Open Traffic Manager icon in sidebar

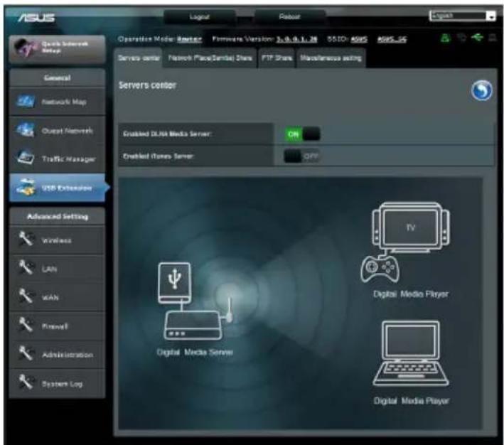(26, 158)
